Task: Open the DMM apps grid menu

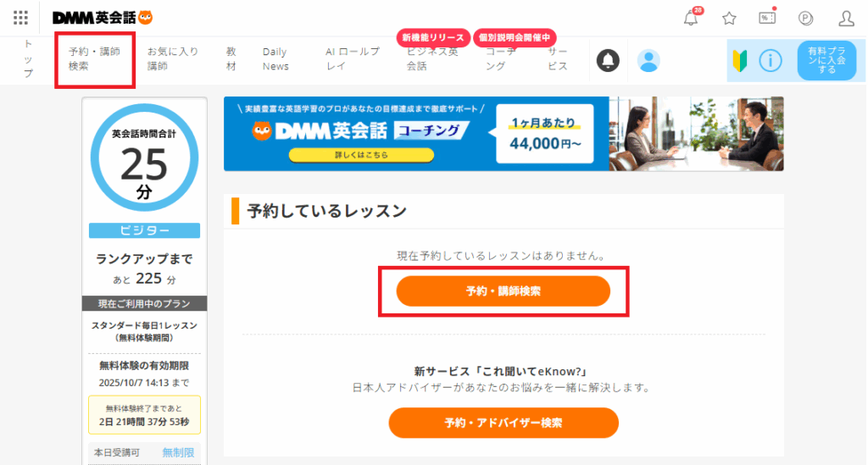Action: point(20,18)
